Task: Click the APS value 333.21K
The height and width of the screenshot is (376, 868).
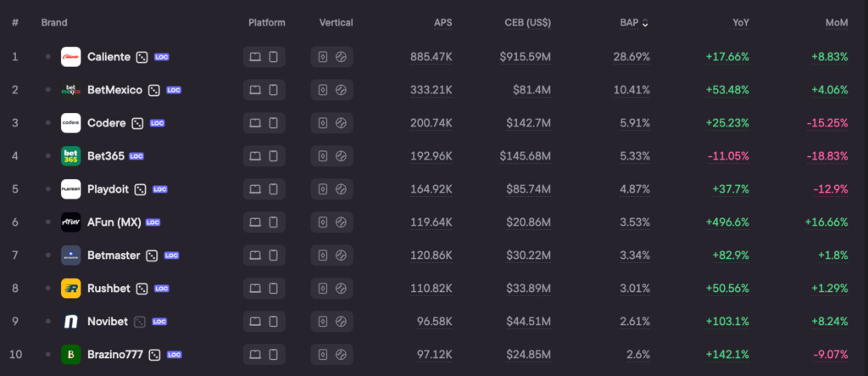Action: coord(431,90)
